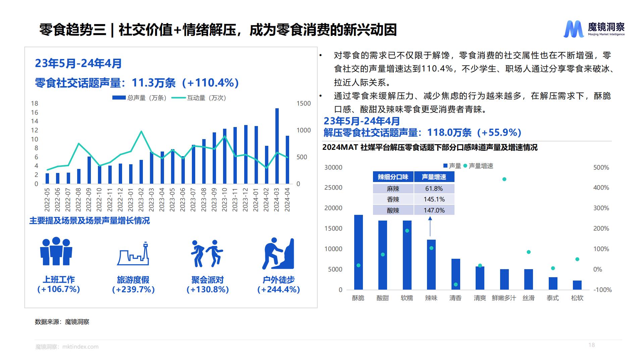Toggle the 声量 series in right chart

click(446, 165)
